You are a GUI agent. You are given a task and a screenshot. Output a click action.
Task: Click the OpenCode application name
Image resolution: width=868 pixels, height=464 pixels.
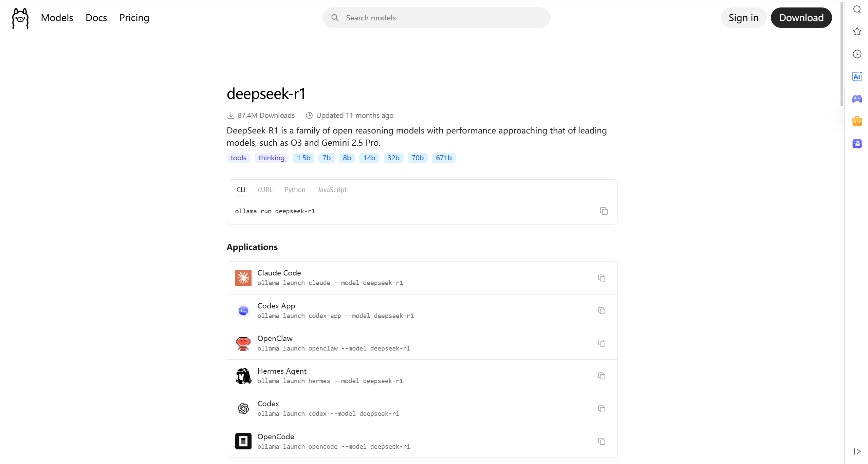click(276, 436)
